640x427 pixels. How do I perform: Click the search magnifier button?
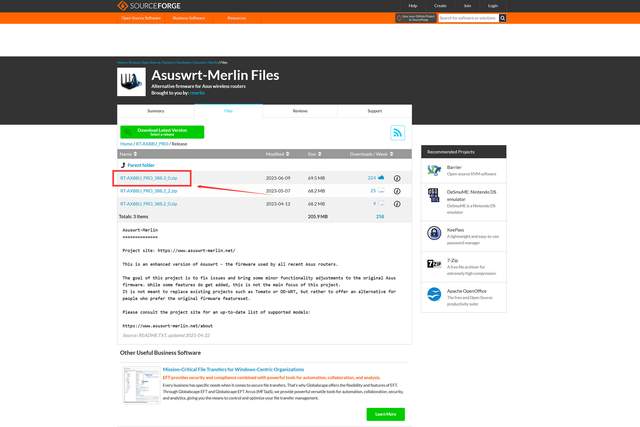coord(502,18)
